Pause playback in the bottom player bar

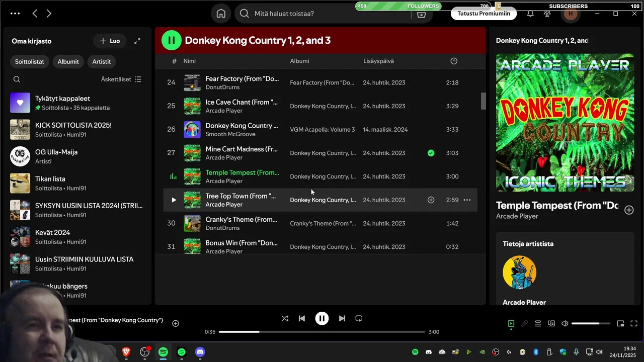click(x=322, y=318)
